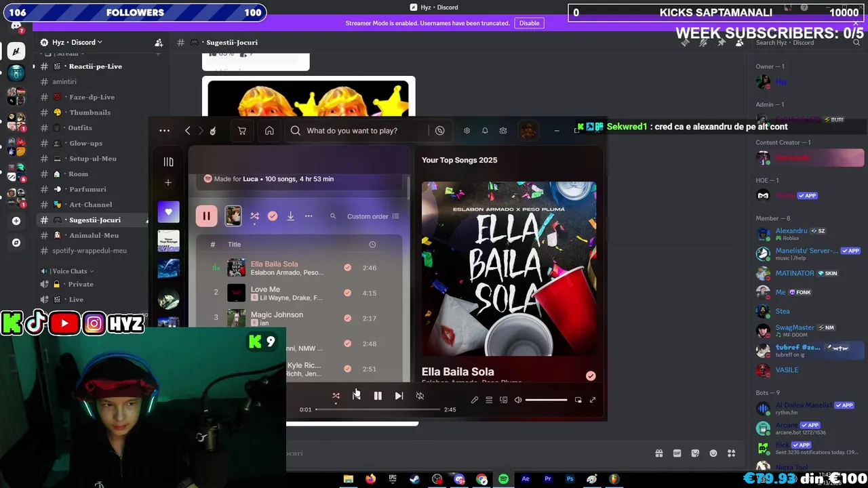Pause the song from the bottom player bar

(378, 396)
